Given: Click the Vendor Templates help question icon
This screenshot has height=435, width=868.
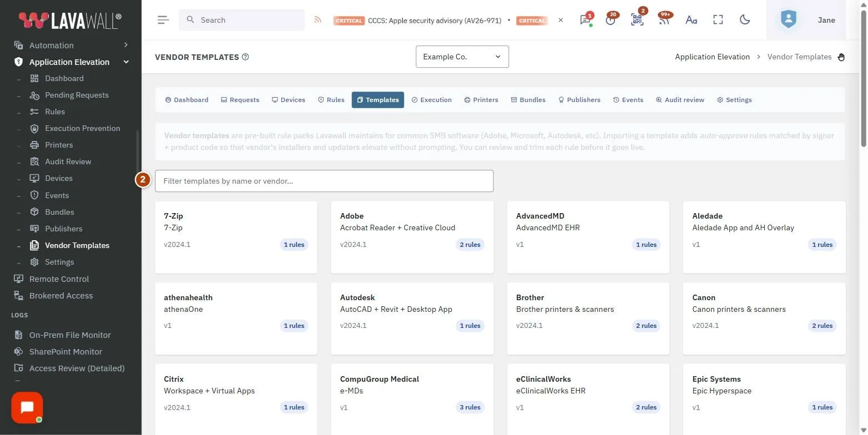Looking at the screenshot, I should (x=245, y=57).
